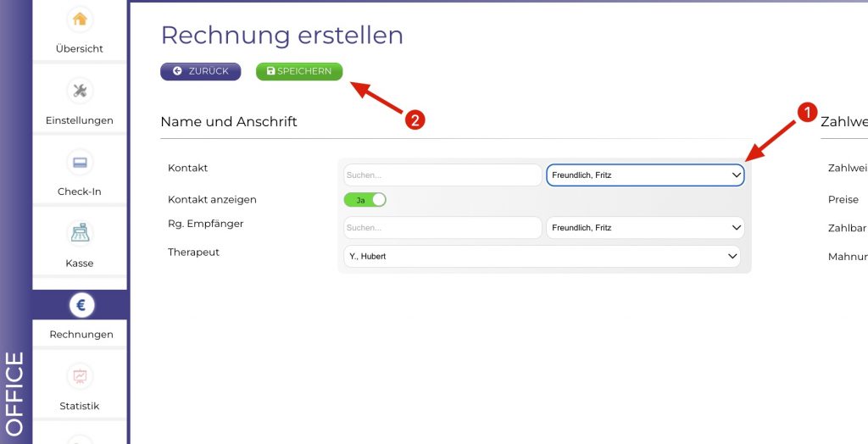
Task: Click the Name und Anschrift section heading
Action: [x=229, y=122]
